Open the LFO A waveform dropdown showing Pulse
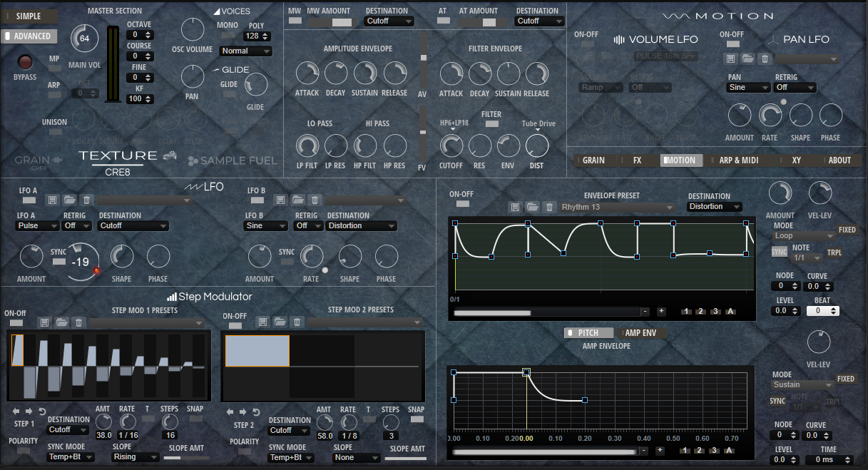This screenshot has width=868, height=470. tap(38, 226)
